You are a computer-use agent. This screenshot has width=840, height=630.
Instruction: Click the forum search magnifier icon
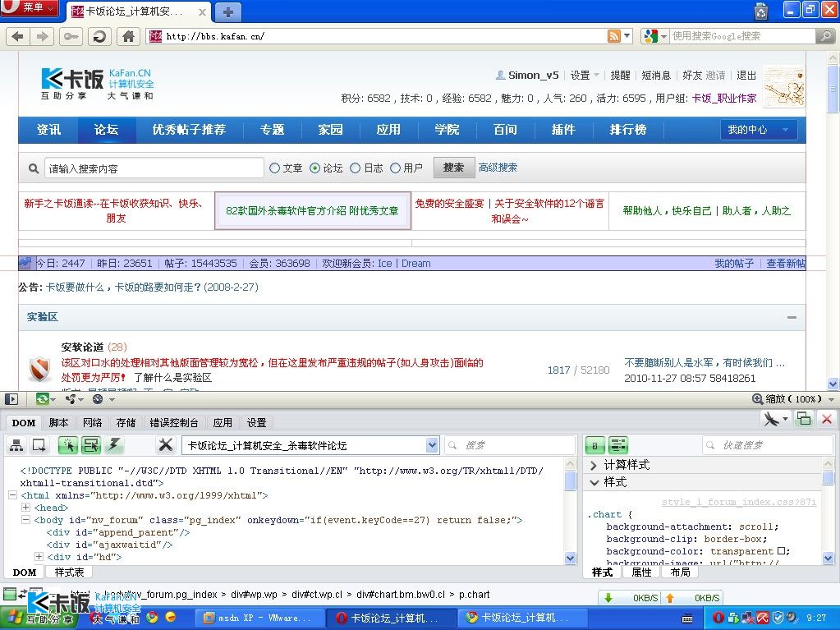(x=33, y=168)
